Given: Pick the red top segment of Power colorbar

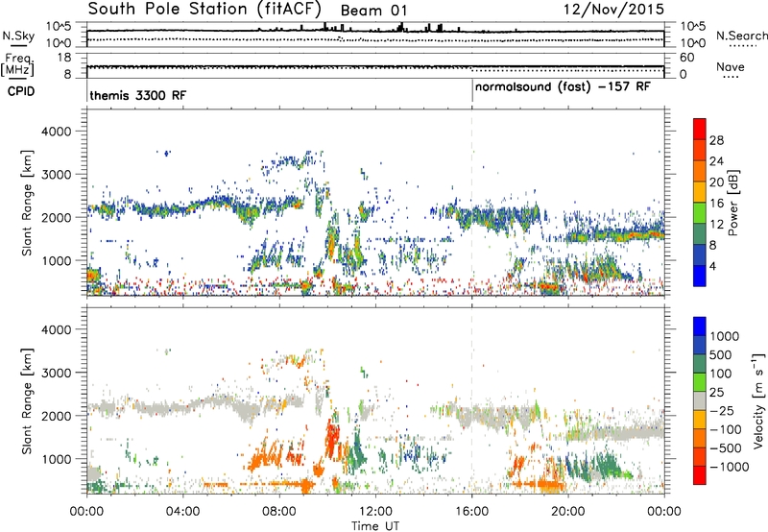Looking at the screenshot, I should (700, 130).
